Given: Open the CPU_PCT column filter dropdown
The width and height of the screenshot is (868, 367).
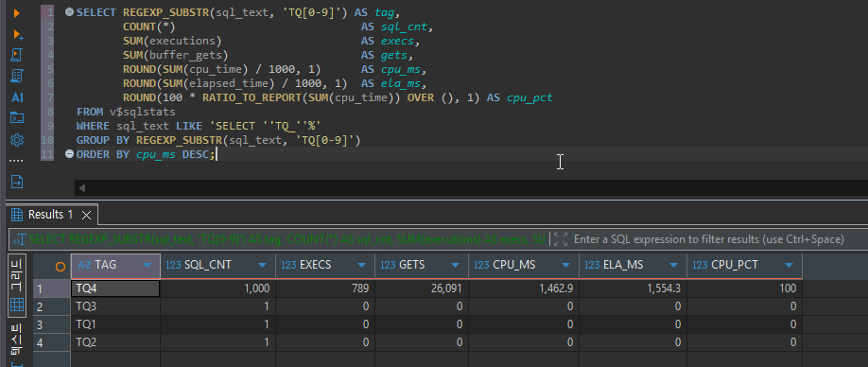Looking at the screenshot, I should (789, 266).
